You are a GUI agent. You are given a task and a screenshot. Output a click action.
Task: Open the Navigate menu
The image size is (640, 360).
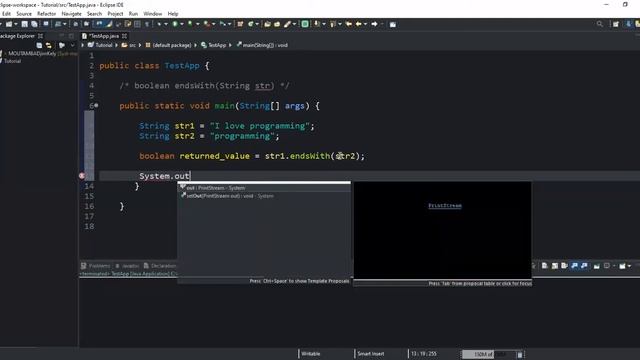pos(71,14)
